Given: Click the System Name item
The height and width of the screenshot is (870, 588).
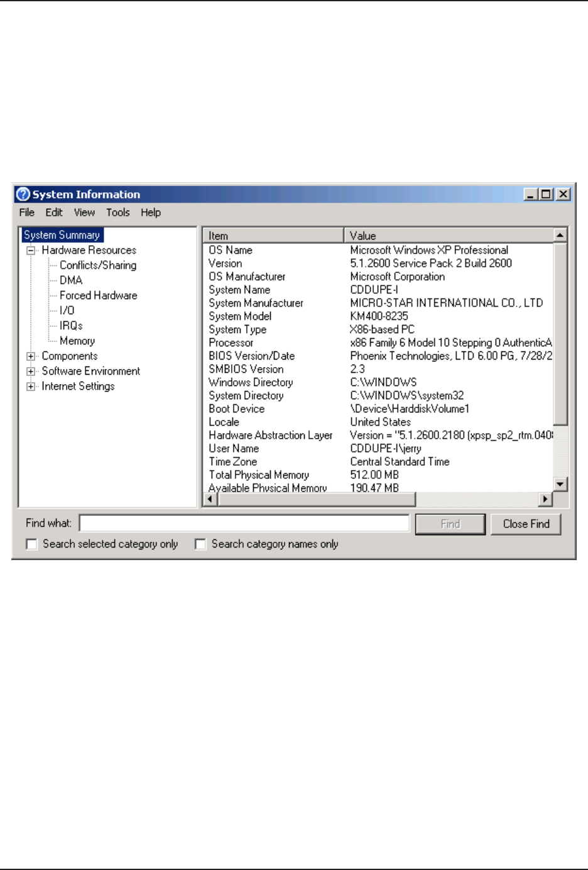Looking at the screenshot, I should (x=239, y=290).
